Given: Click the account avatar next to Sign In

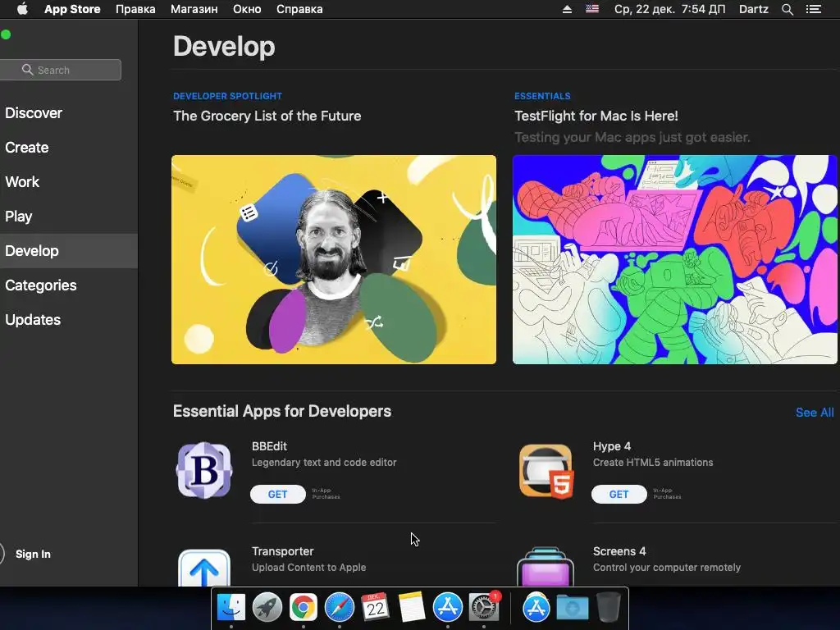Looking at the screenshot, I should (2, 554).
